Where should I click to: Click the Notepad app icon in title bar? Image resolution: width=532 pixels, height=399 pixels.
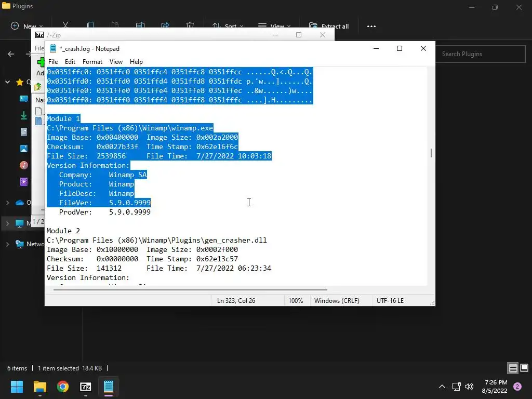52,48
